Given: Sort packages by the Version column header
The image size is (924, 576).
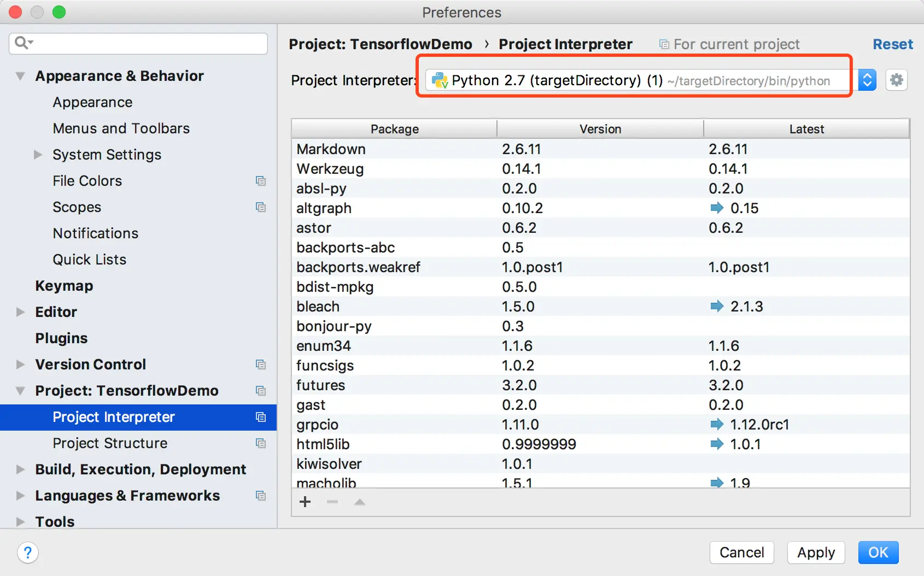Looking at the screenshot, I should [600, 129].
